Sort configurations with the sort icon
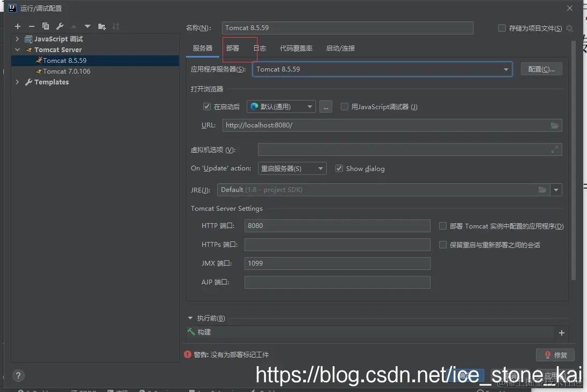Viewport: 587px width, 392px height. (116, 26)
